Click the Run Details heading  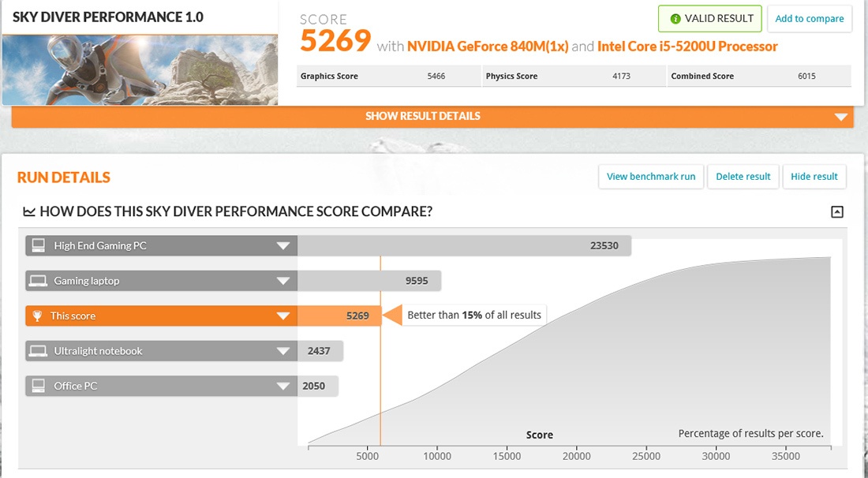[64, 177]
